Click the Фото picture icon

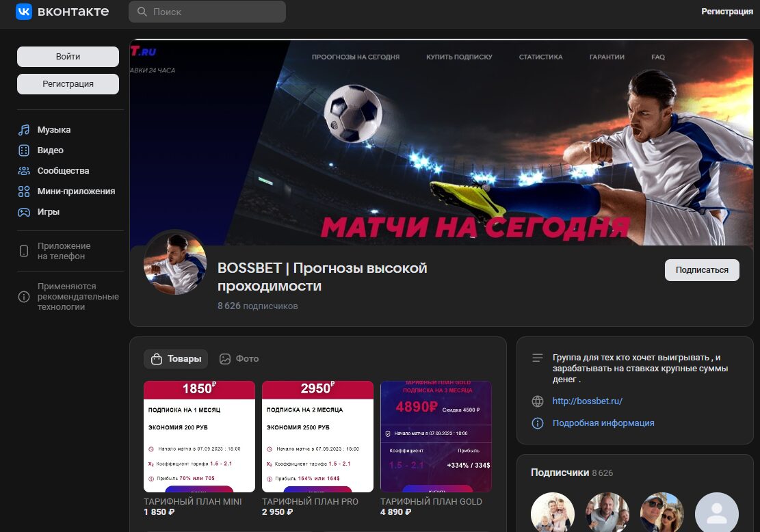(x=225, y=359)
